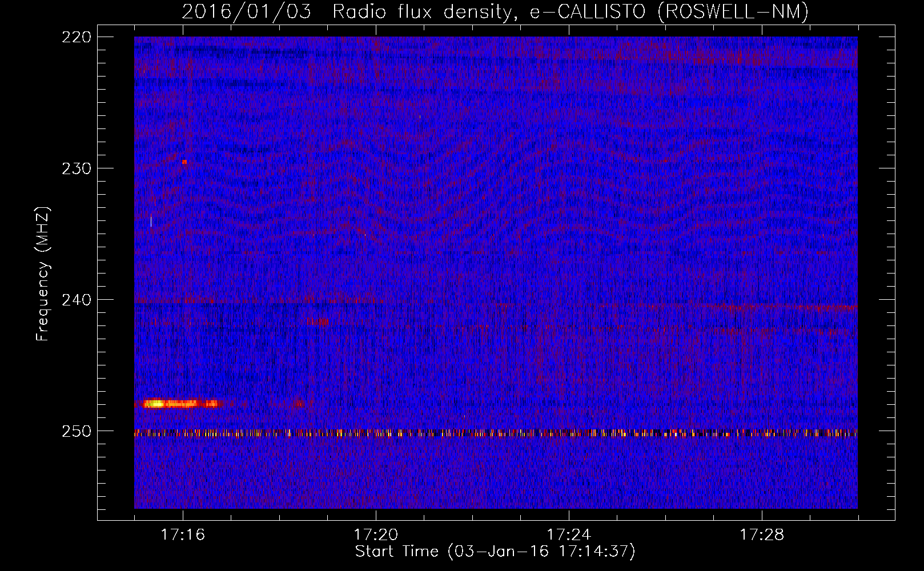Click the 'Start Time' axis label
The image size is (924, 571).
tap(495, 552)
